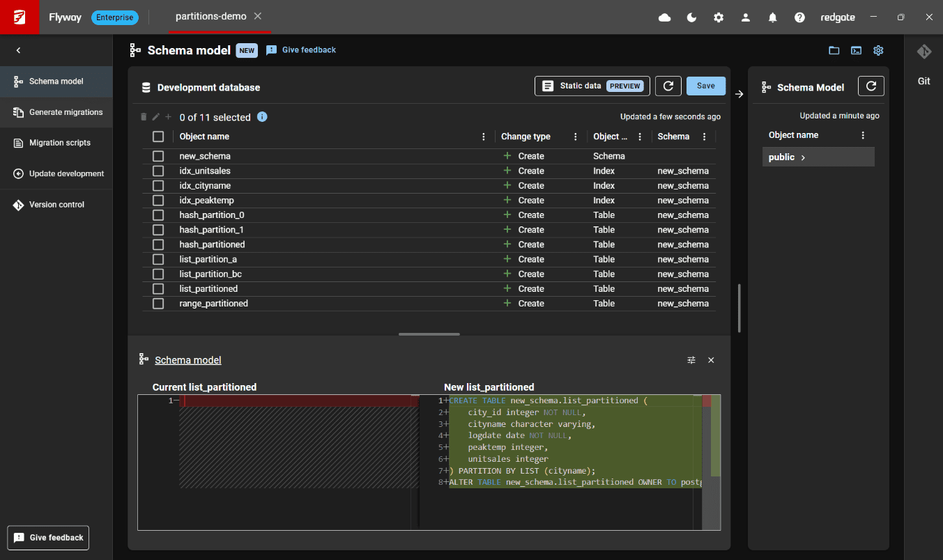Screen dimensions: 943x560
Task: Open Schema column options menu
Action: [x=704, y=137]
